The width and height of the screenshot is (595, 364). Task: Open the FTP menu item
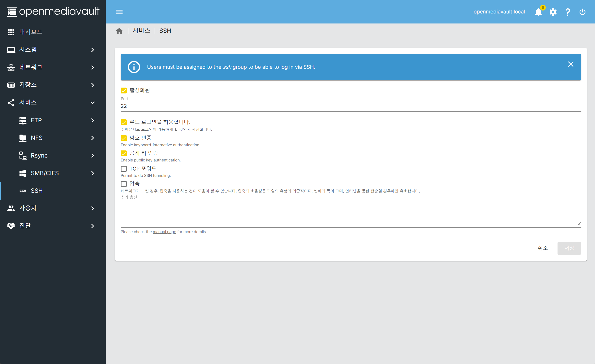(x=53, y=120)
